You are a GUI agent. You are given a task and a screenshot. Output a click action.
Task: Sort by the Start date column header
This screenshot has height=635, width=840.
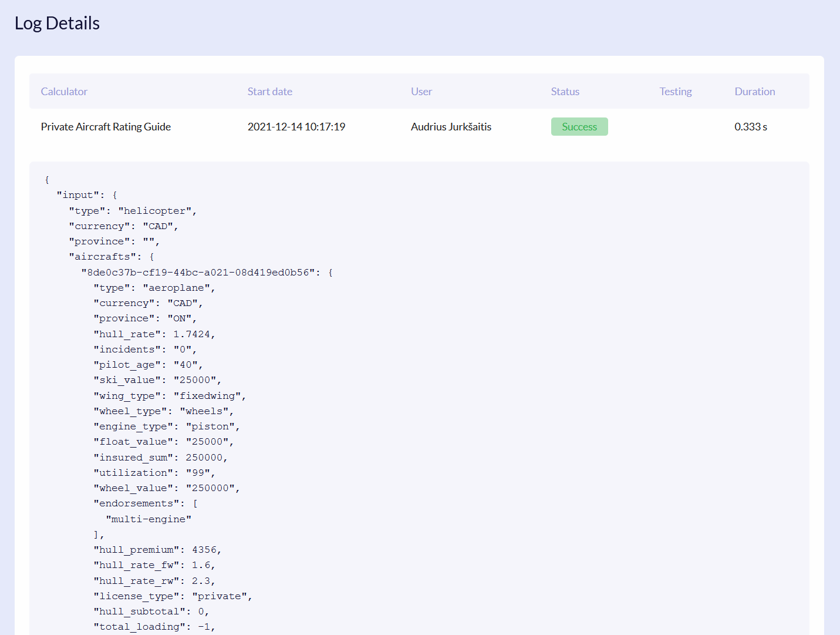tap(269, 92)
